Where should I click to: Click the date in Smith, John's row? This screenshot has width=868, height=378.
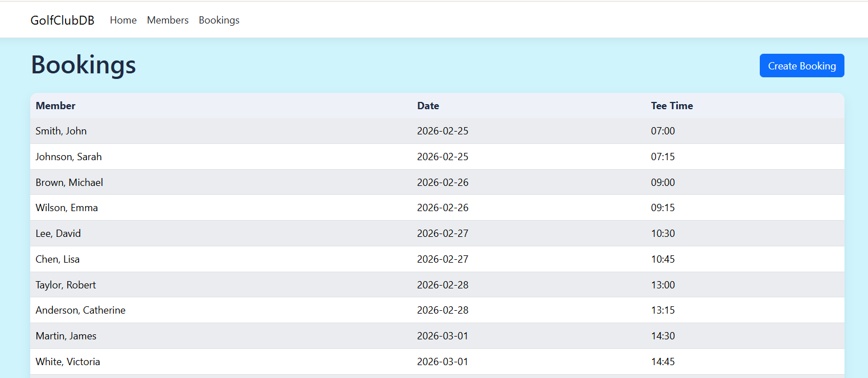click(x=443, y=131)
